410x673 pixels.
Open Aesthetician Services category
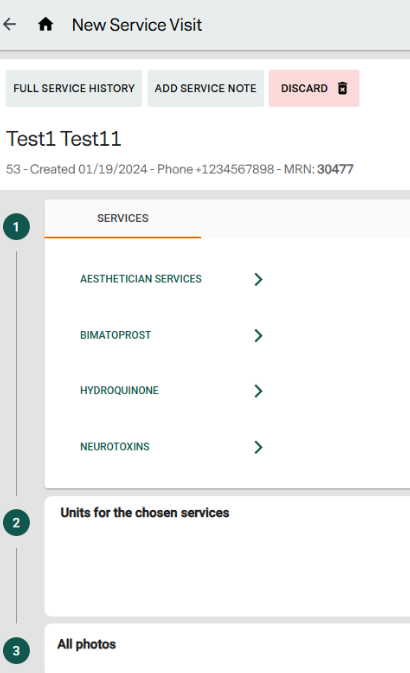point(141,279)
